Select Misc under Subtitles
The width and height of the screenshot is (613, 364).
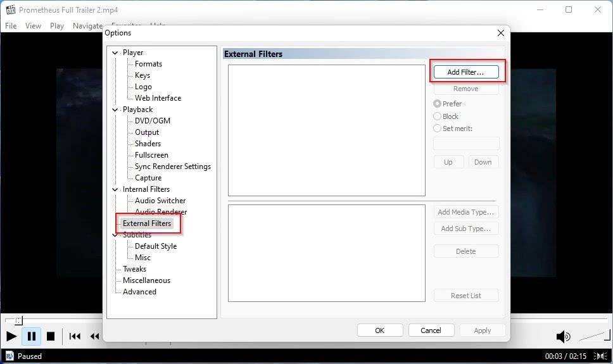pyautogui.click(x=142, y=257)
